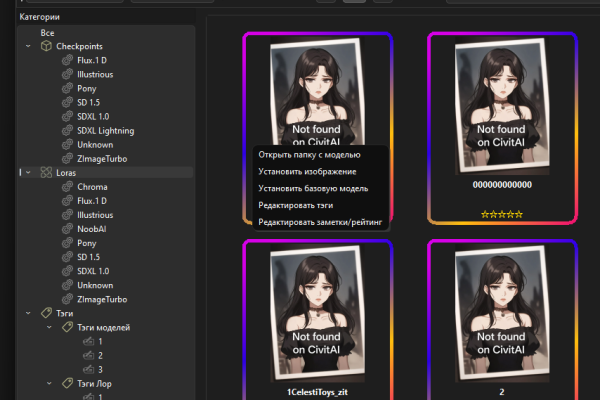
Task: Click the icon beside Flux.1 D under Loras
Action: pyautogui.click(x=67, y=201)
